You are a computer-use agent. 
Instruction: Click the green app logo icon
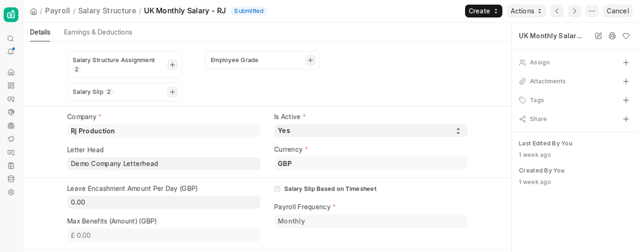[x=11, y=14]
